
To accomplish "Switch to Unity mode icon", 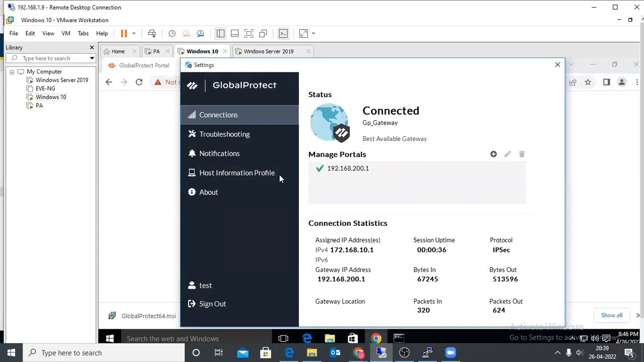I will pos(263,34).
